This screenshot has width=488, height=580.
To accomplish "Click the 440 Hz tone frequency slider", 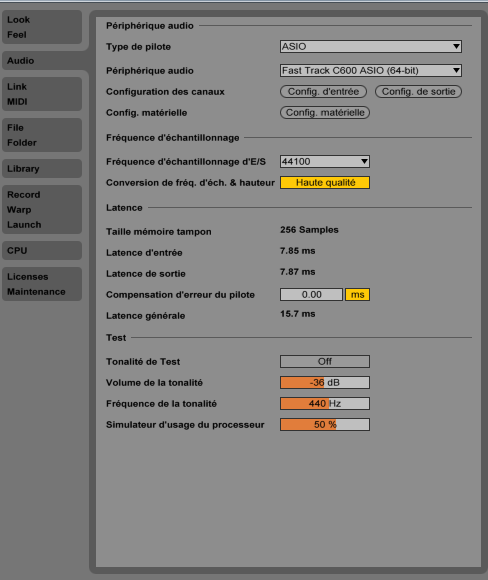I will (x=325, y=404).
